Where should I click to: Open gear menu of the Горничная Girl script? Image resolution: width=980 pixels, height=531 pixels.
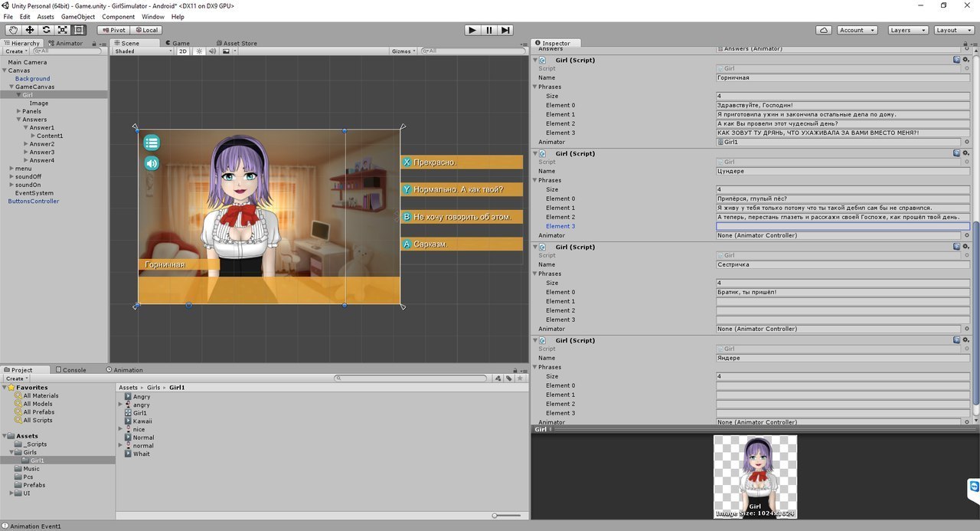[x=966, y=59]
